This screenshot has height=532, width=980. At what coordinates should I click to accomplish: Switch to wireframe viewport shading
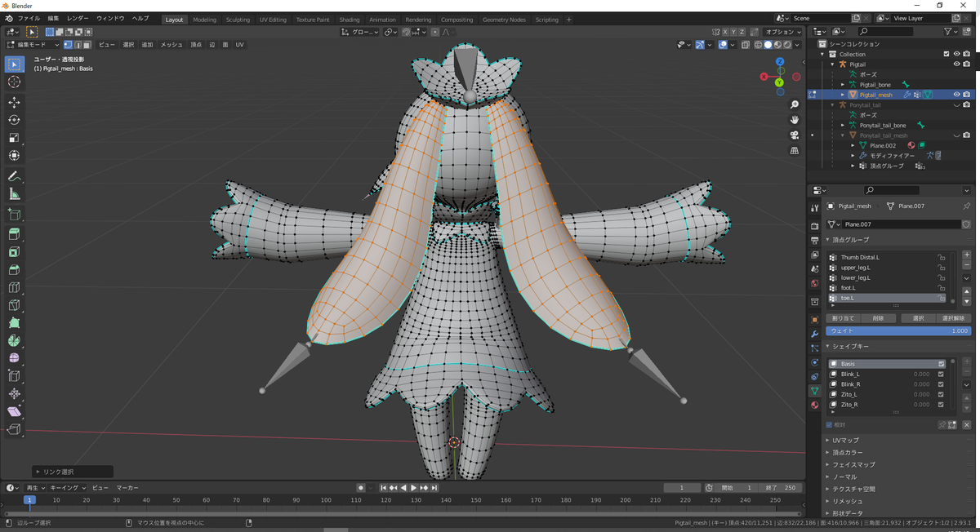click(759, 45)
